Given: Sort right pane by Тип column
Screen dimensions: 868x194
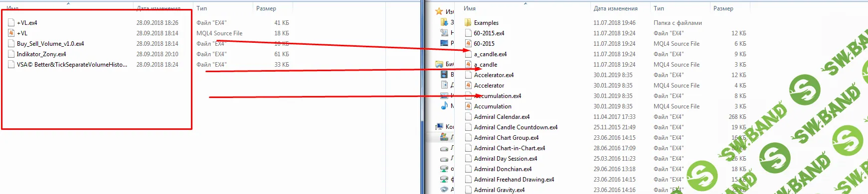Looking at the screenshot, I should coord(659,8).
